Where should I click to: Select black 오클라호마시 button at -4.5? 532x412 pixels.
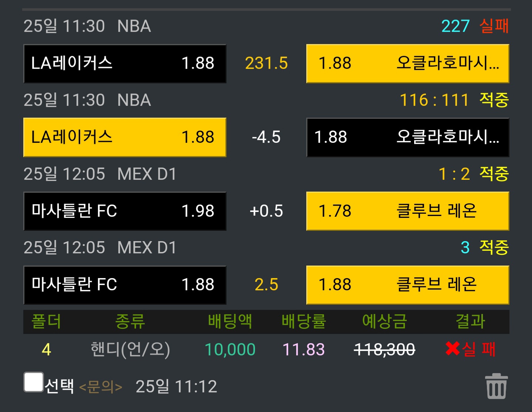pyautogui.click(x=408, y=137)
